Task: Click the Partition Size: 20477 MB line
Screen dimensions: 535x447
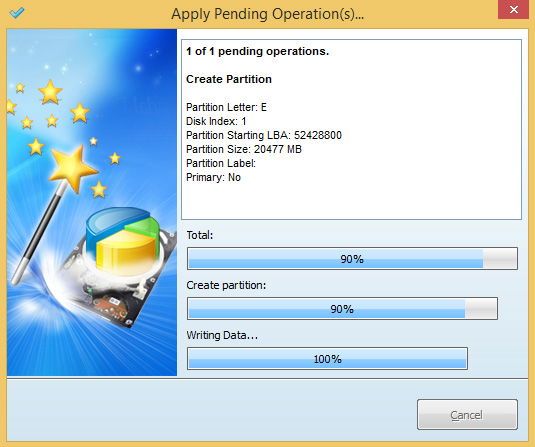Action: [244, 149]
